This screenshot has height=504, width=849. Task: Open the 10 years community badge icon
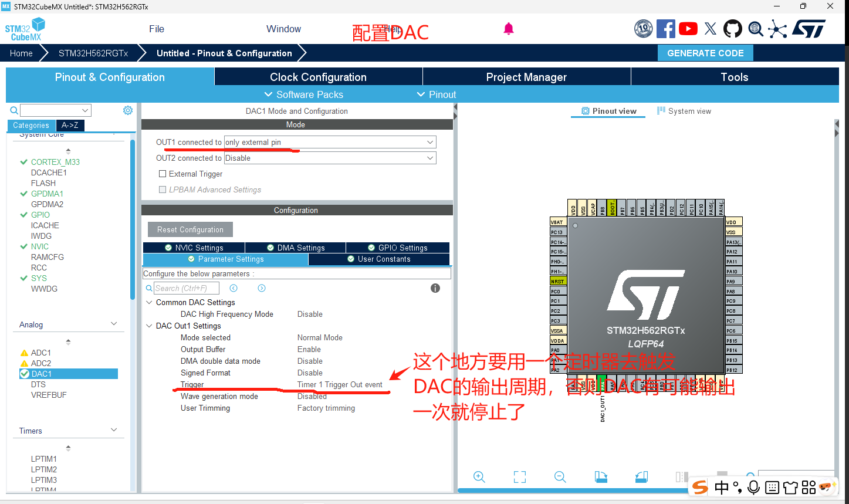pyautogui.click(x=644, y=28)
